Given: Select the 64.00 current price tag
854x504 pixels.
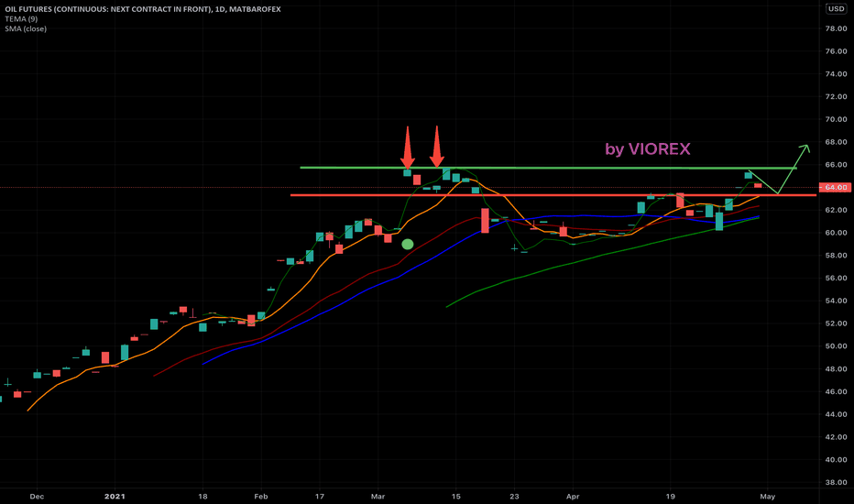Looking at the screenshot, I should point(836,188).
